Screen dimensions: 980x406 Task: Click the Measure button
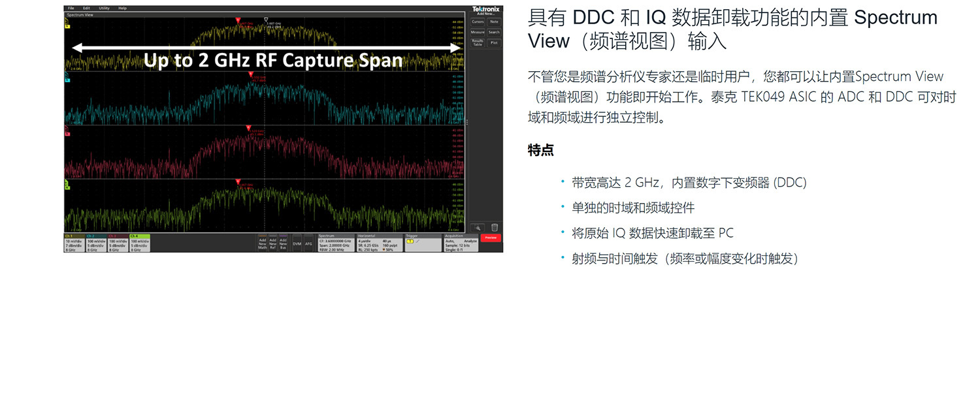[x=478, y=32]
